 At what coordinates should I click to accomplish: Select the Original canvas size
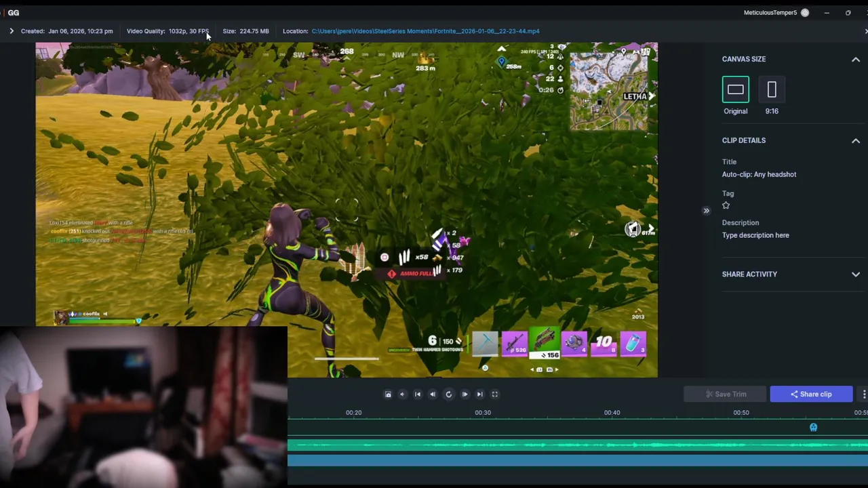click(736, 89)
